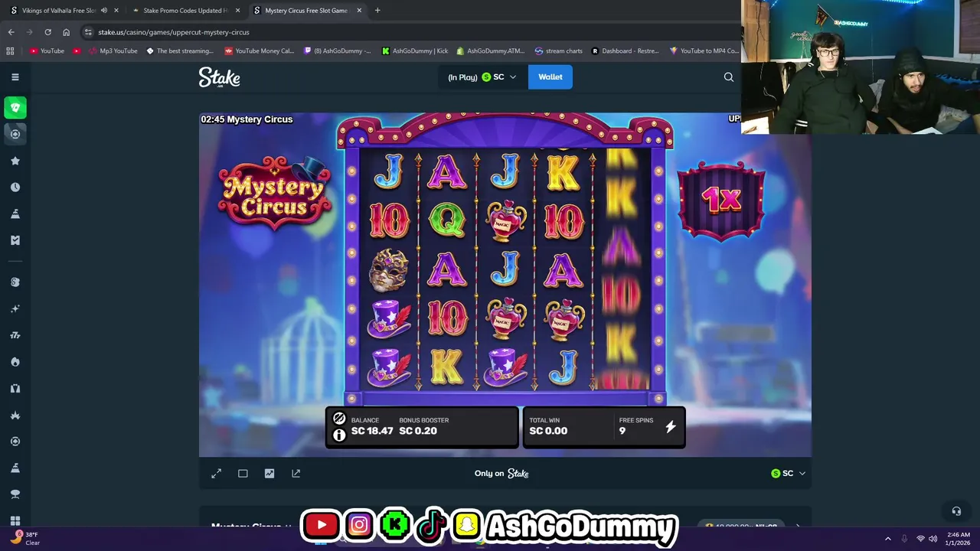Open the Stake sidebar hamburger menu
The height and width of the screenshot is (551, 980).
tap(15, 77)
